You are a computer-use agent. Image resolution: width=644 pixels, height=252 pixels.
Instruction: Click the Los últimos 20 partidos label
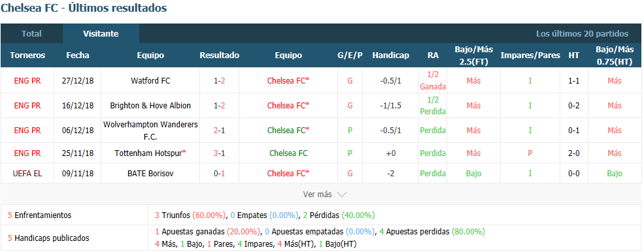pyautogui.click(x=582, y=34)
